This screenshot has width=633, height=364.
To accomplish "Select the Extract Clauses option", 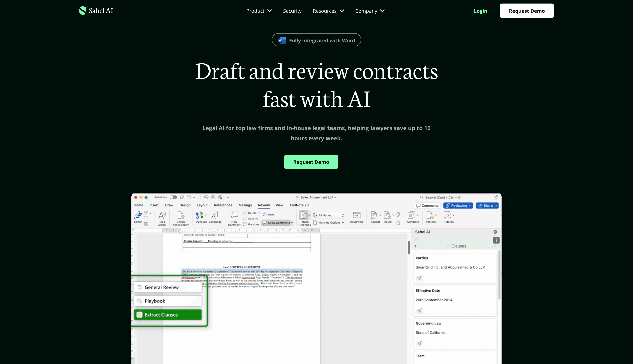I will point(168,315).
